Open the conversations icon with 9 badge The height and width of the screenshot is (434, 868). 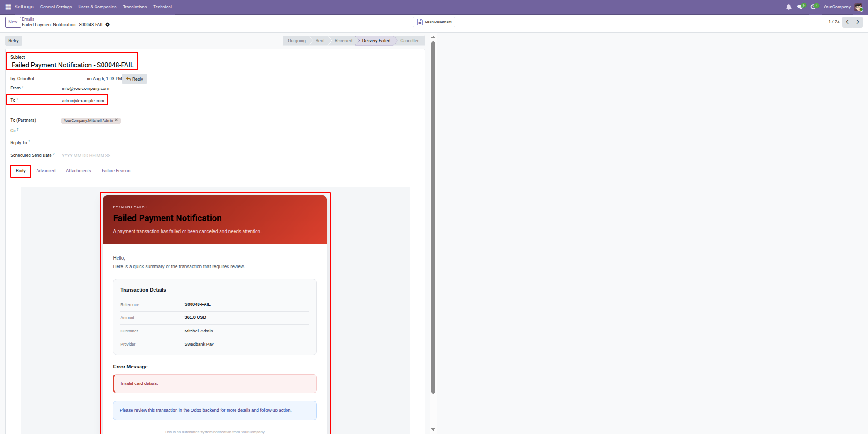pyautogui.click(x=801, y=7)
